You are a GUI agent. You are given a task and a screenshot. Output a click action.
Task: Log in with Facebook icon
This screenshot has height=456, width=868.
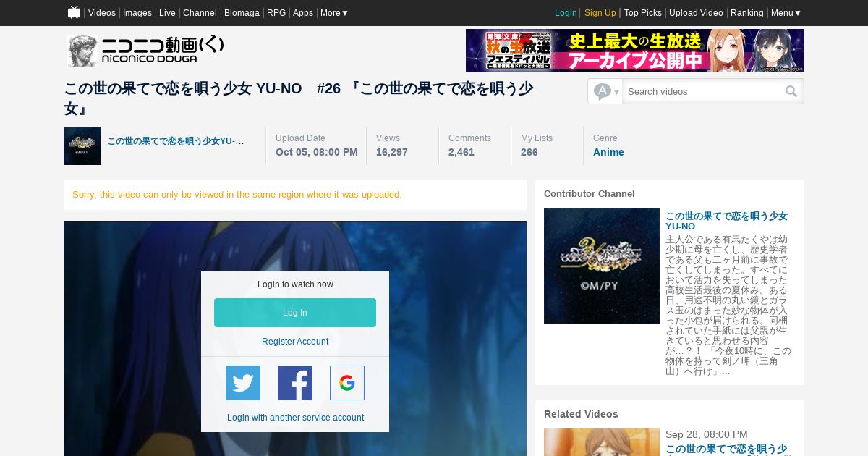(x=295, y=383)
